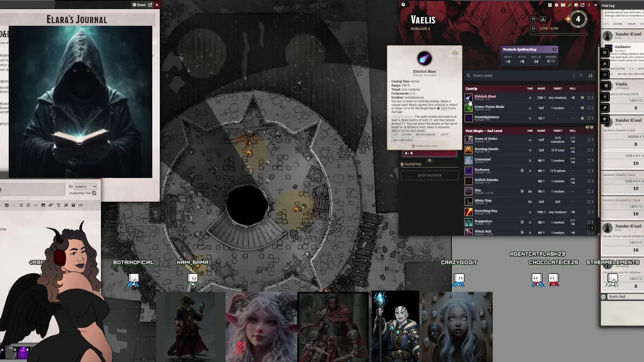Insert image in journal editor toolbar

tap(43, 205)
